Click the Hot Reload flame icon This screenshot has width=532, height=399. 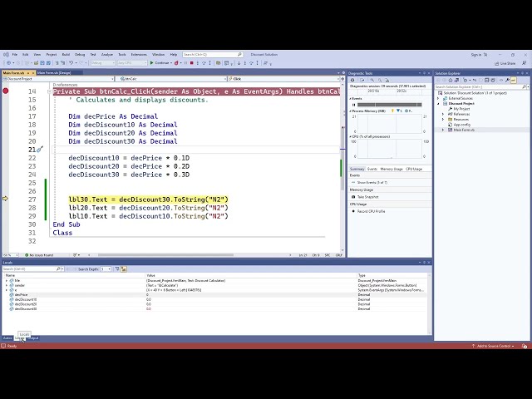click(176, 63)
